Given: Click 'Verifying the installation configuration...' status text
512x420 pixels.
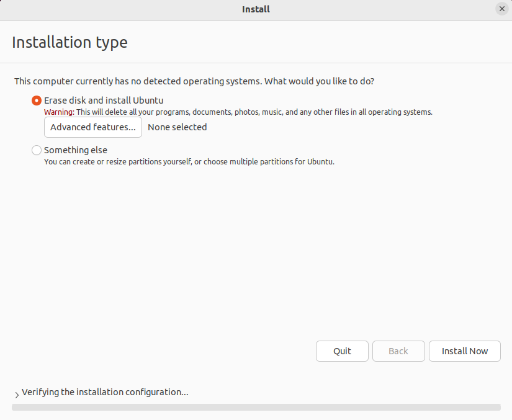Looking at the screenshot, I should coord(105,392).
